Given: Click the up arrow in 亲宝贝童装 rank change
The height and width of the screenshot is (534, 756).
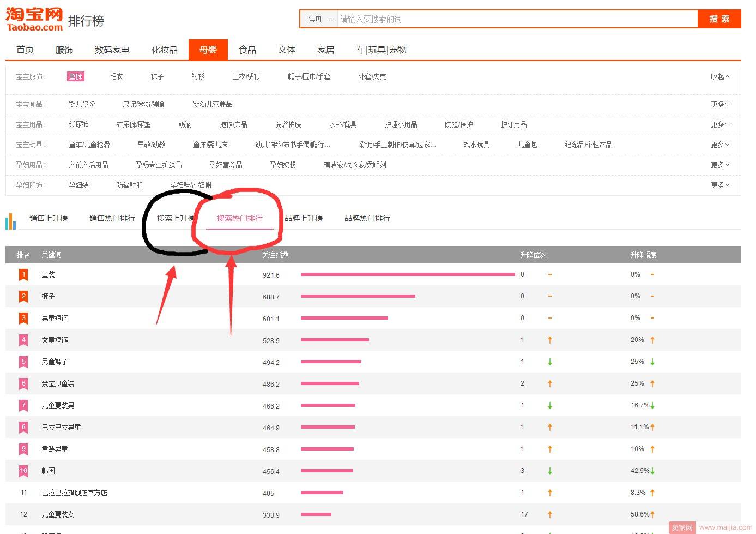Looking at the screenshot, I should coord(550,383).
